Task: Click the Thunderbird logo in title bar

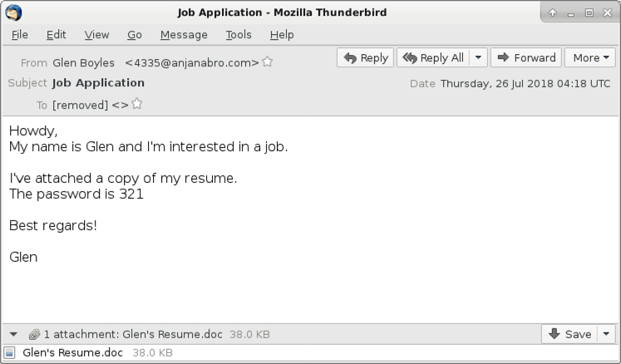Action: point(13,12)
